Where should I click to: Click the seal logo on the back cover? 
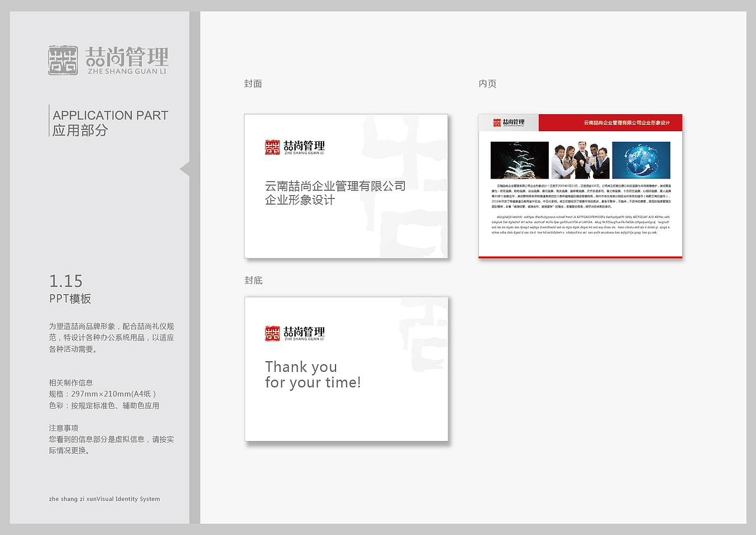(273, 332)
